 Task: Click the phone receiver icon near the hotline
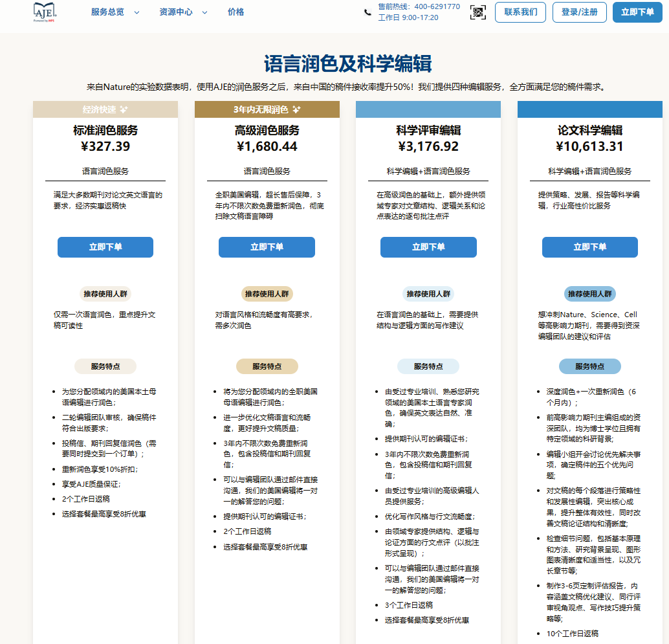click(367, 11)
